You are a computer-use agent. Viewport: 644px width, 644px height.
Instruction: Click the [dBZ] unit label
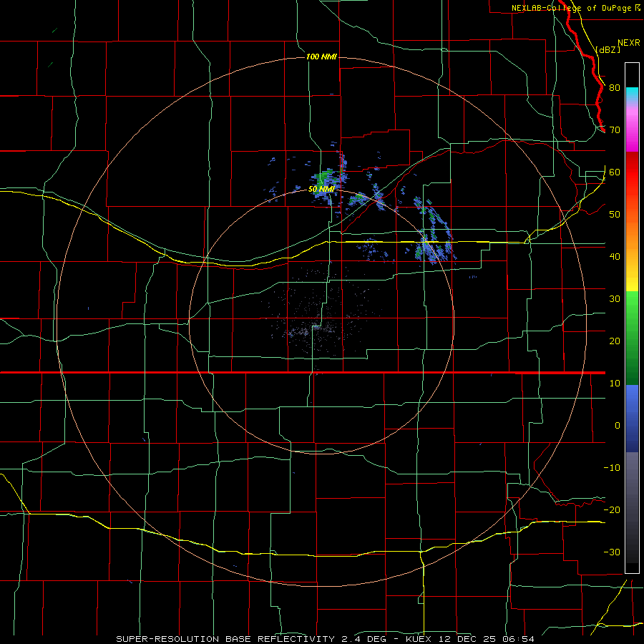pos(608,49)
